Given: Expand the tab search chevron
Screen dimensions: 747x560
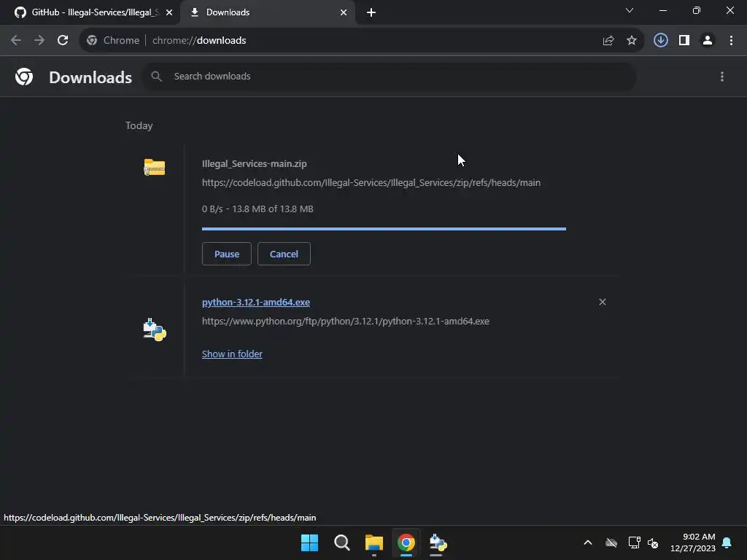Looking at the screenshot, I should pyautogui.click(x=630, y=10).
